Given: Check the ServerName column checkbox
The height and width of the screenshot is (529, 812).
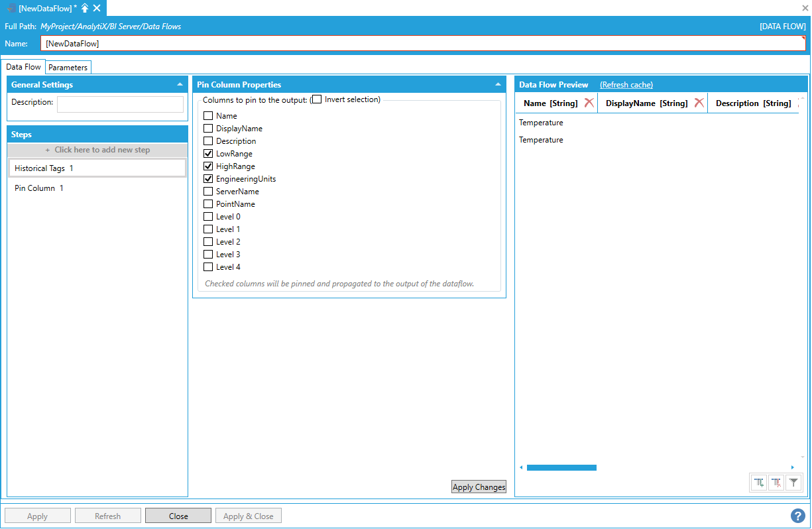Looking at the screenshot, I should [208, 192].
